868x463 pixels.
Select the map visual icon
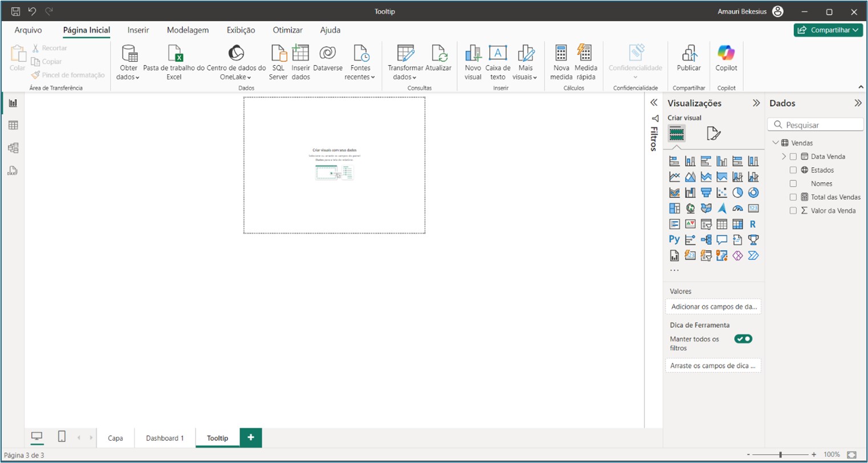coord(690,208)
